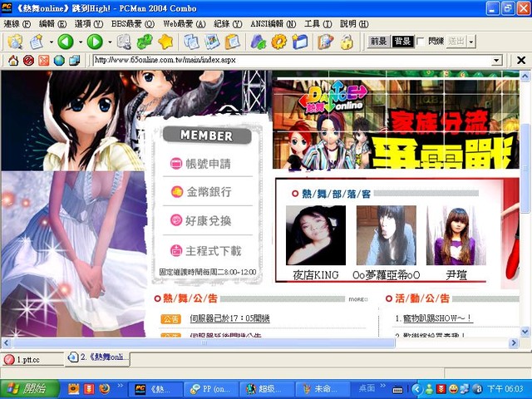Viewport: 532px width, 399px height.
Task: Click the copy pages toolbar icon
Action: pos(191,42)
